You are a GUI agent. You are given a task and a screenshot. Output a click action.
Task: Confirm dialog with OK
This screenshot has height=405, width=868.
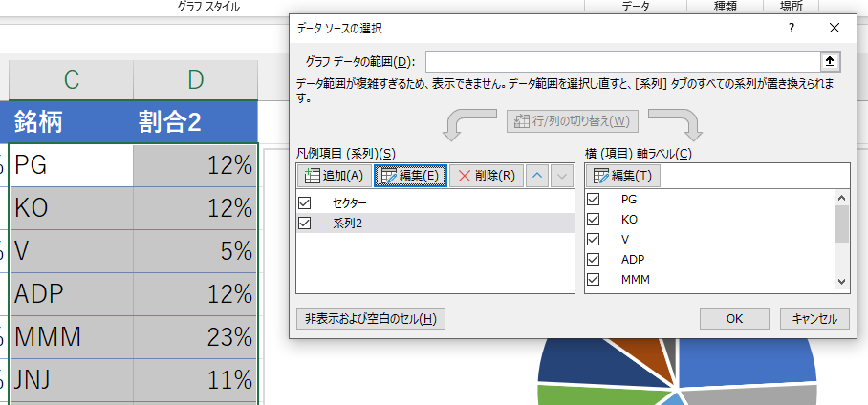734,319
